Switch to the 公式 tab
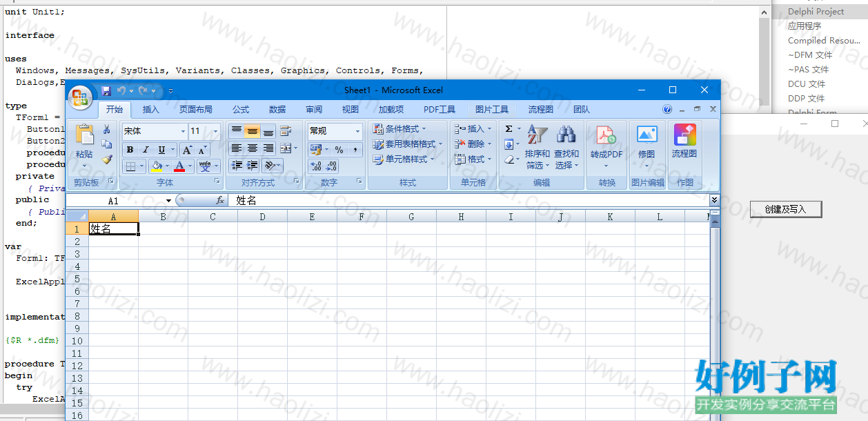The width and height of the screenshot is (868, 421). tap(241, 109)
